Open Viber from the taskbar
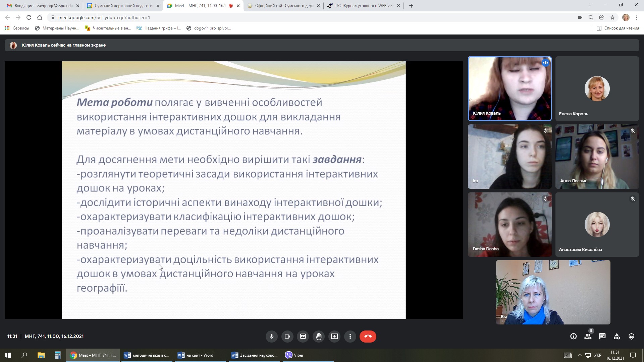 click(294, 355)
